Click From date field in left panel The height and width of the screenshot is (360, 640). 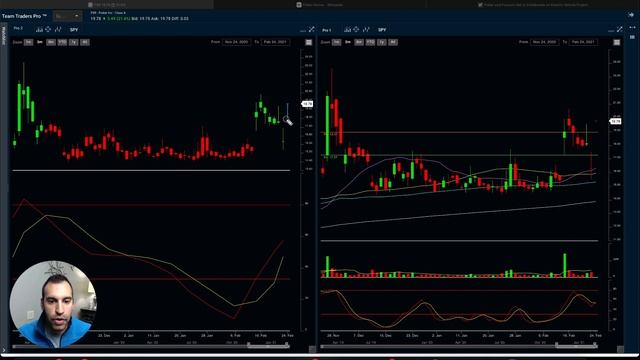(x=236, y=42)
